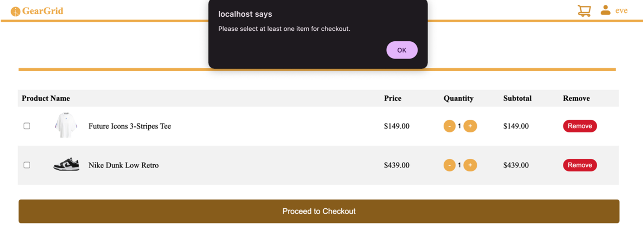Open the Nike Dunk sneaker thumbnail
Screen dimensions: 644x236
pos(66,164)
